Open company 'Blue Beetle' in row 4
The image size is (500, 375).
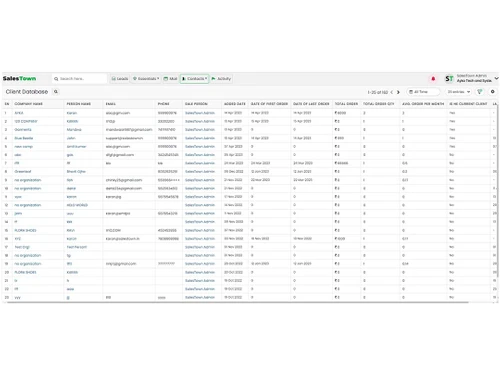(24, 138)
